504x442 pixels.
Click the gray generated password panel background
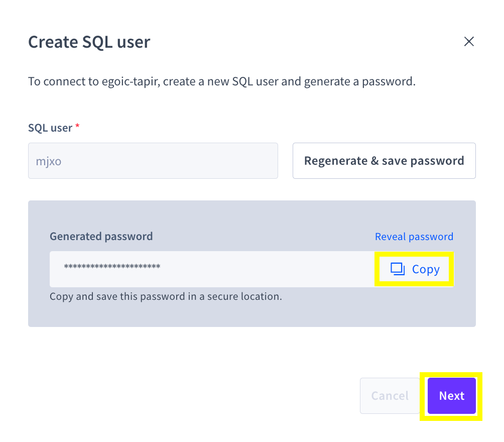pyautogui.click(x=251, y=314)
